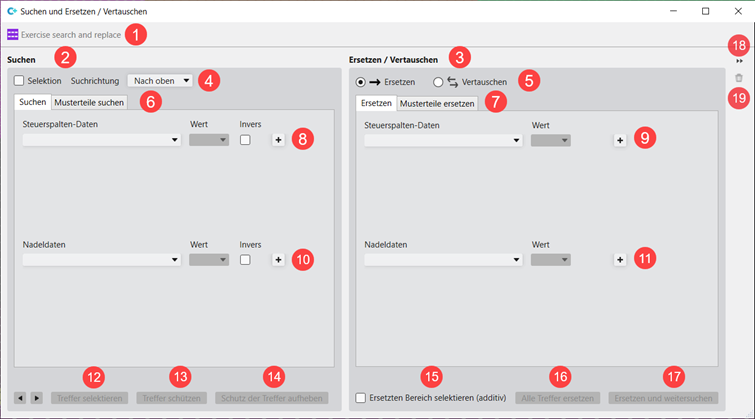This screenshot has height=419, width=756.
Task: Click the plus button beside search Nadeldaten
Action: (278, 260)
